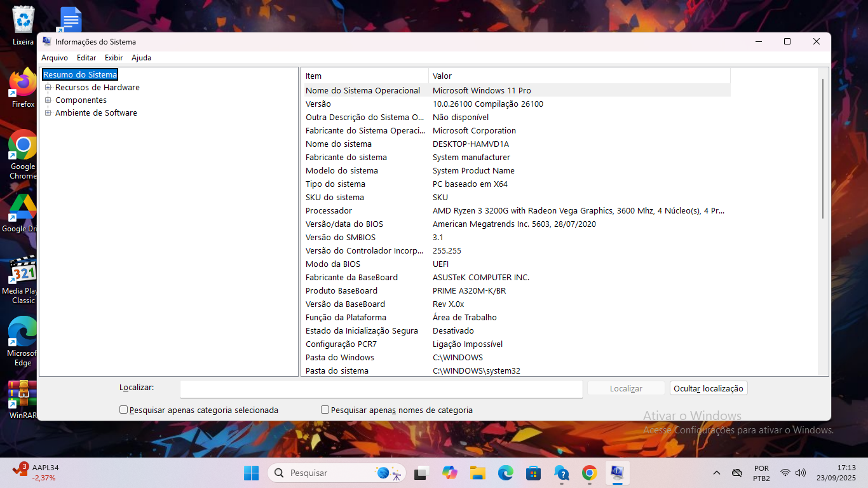Screen dimensions: 868x488
Task: Open the clock showing 17:13
Action: point(837,473)
